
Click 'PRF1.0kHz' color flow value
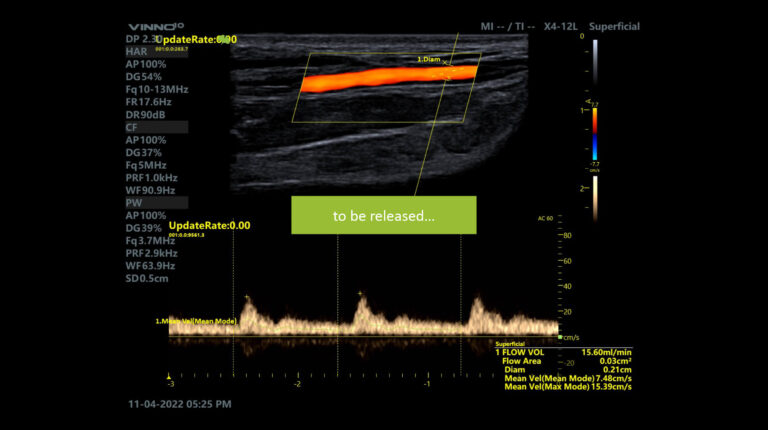151,178
